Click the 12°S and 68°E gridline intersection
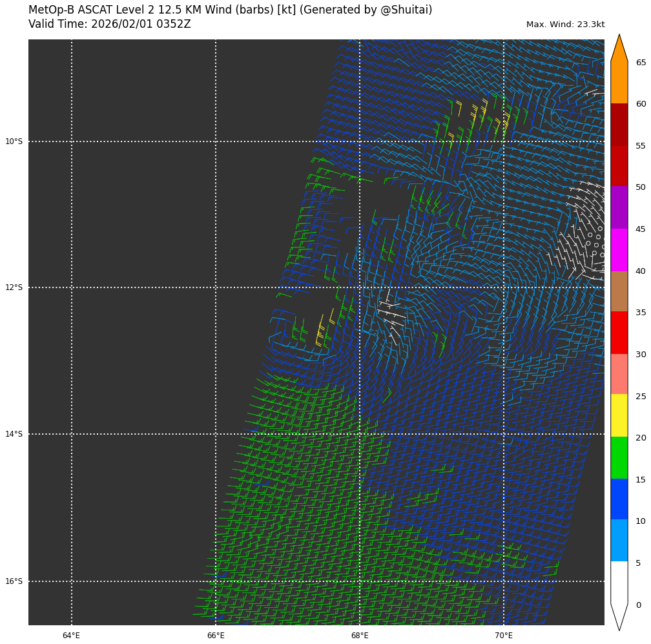651x644 pixels. tap(360, 287)
